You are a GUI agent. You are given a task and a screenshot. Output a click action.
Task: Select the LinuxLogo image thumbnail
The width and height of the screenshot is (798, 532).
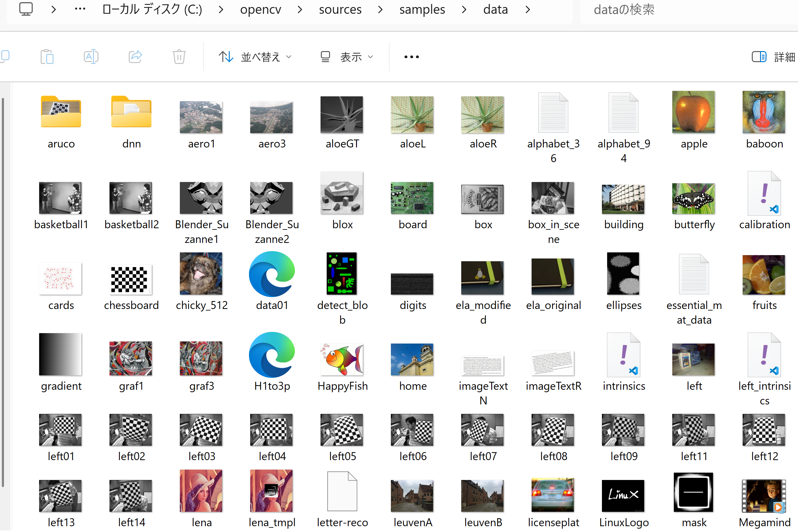click(623, 496)
